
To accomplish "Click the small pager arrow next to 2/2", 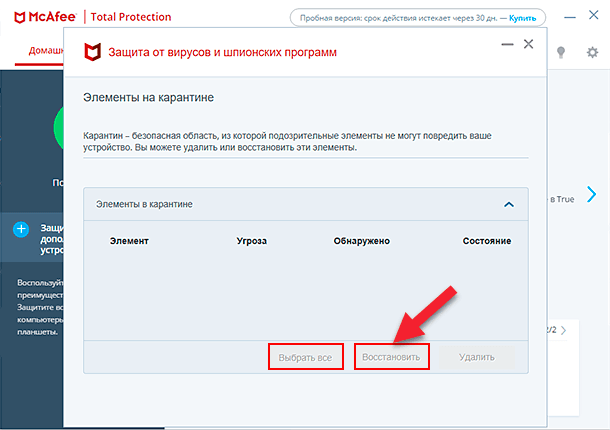I will 563,330.
